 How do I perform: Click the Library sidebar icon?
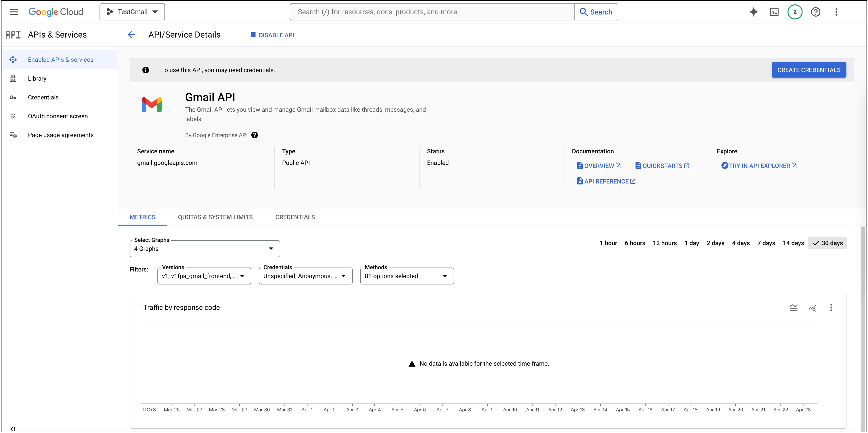pos(13,79)
